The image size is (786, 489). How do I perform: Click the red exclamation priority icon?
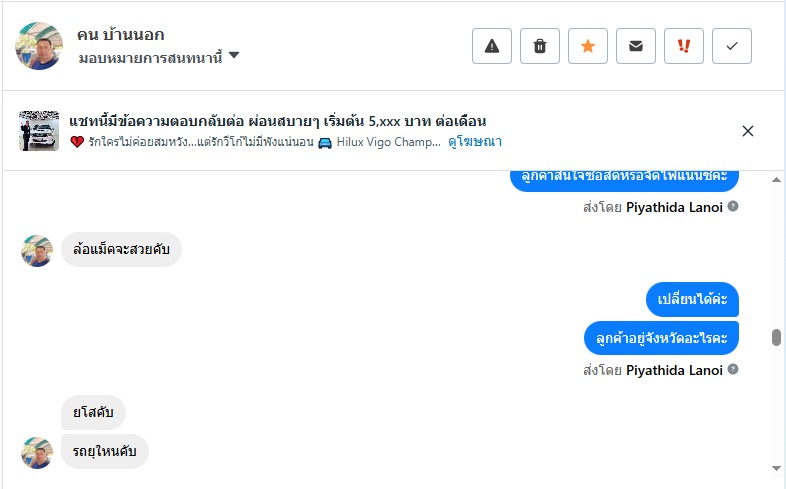tap(684, 46)
